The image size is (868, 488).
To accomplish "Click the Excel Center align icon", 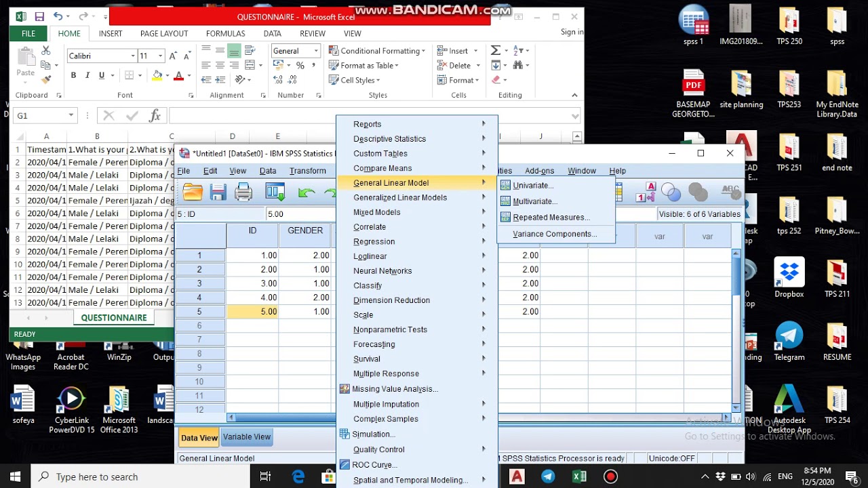I will pos(220,65).
